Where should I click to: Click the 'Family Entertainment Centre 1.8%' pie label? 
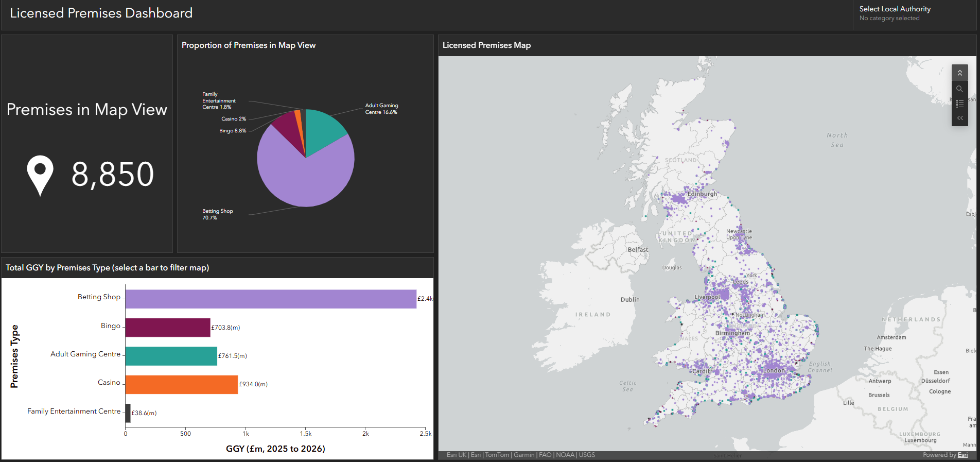(219, 100)
